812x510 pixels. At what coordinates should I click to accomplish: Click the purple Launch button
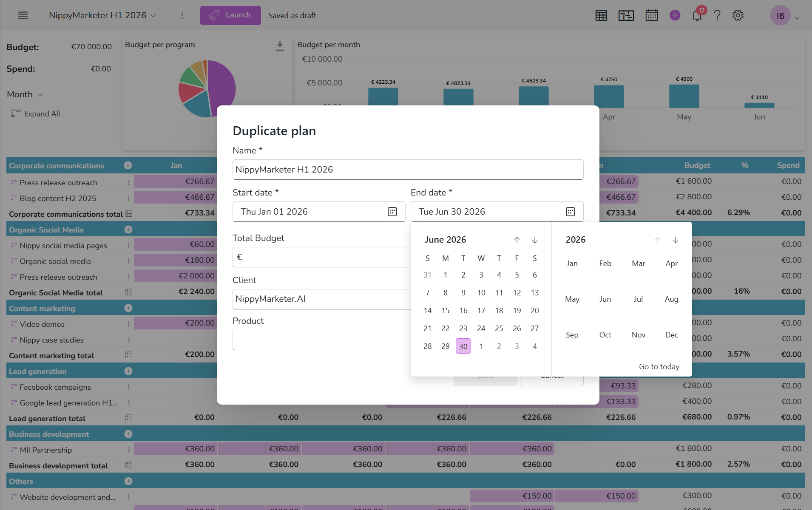(230, 15)
